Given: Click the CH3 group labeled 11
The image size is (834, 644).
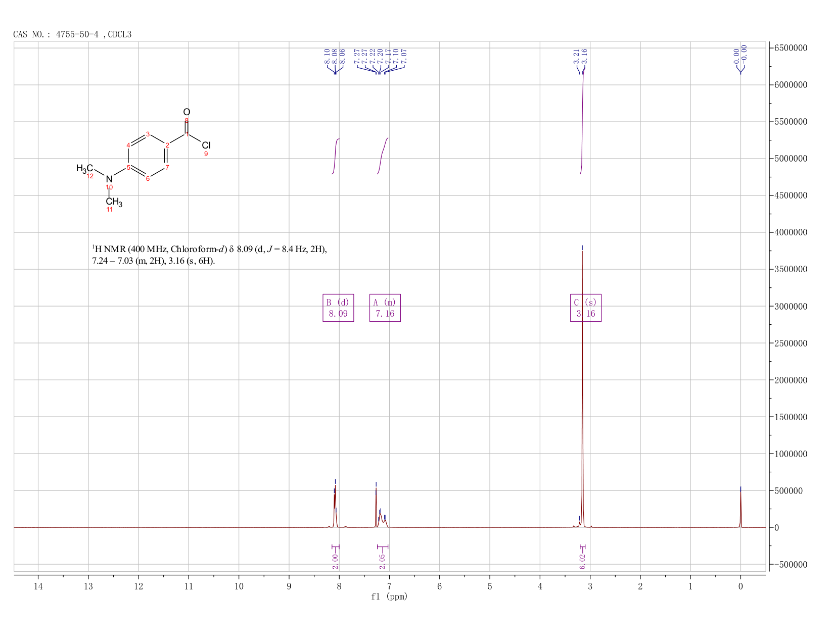Looking at the screenshot, I should click(x=114, y=203).
